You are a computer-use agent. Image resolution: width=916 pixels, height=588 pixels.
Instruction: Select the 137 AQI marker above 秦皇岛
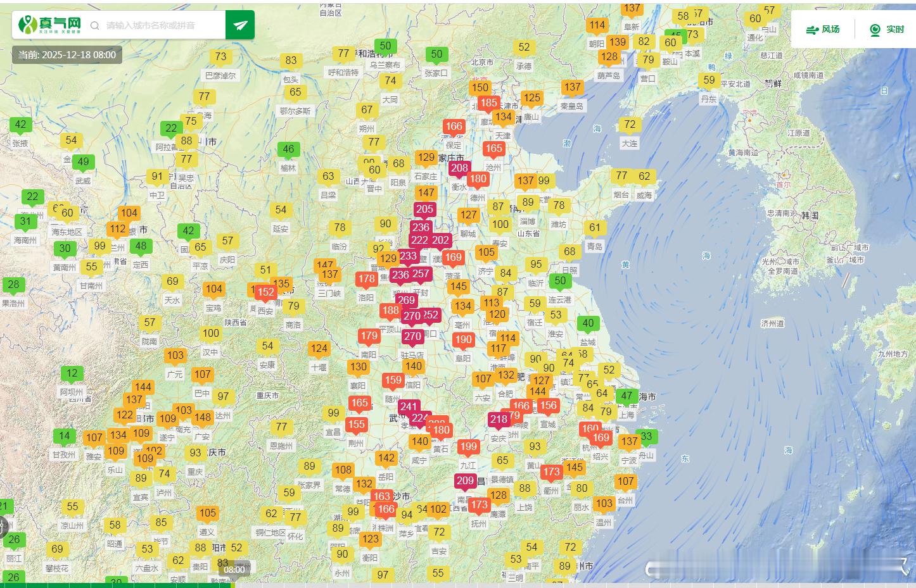572,88
